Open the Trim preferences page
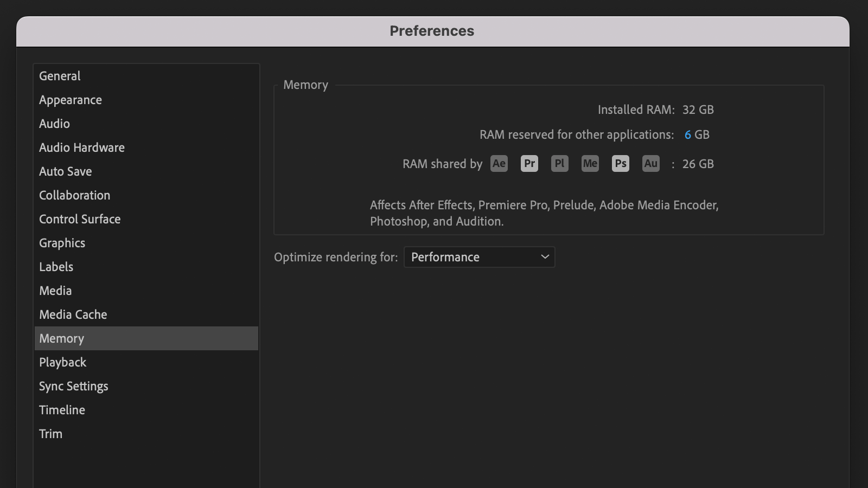The image size is (868, 488). [x=50, y=434]
